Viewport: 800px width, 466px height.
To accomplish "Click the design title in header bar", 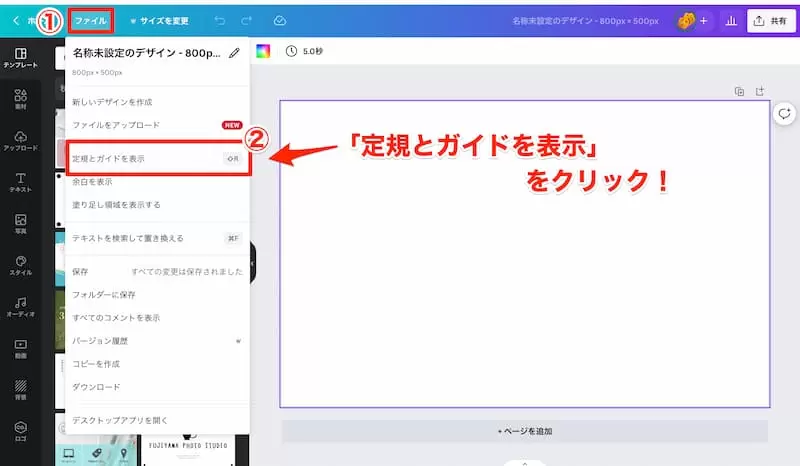I will pos(585,21).
